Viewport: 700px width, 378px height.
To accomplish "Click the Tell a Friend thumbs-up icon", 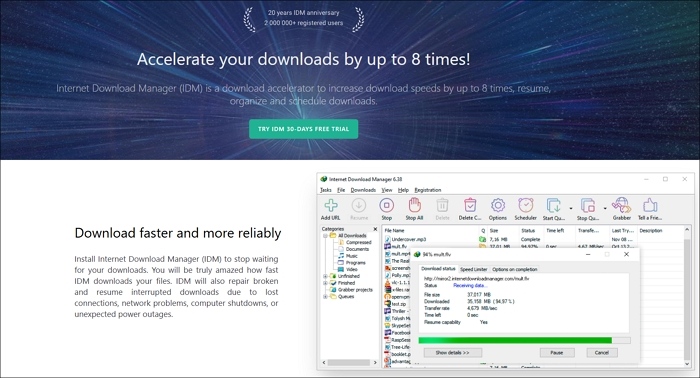I will point(650,206).
